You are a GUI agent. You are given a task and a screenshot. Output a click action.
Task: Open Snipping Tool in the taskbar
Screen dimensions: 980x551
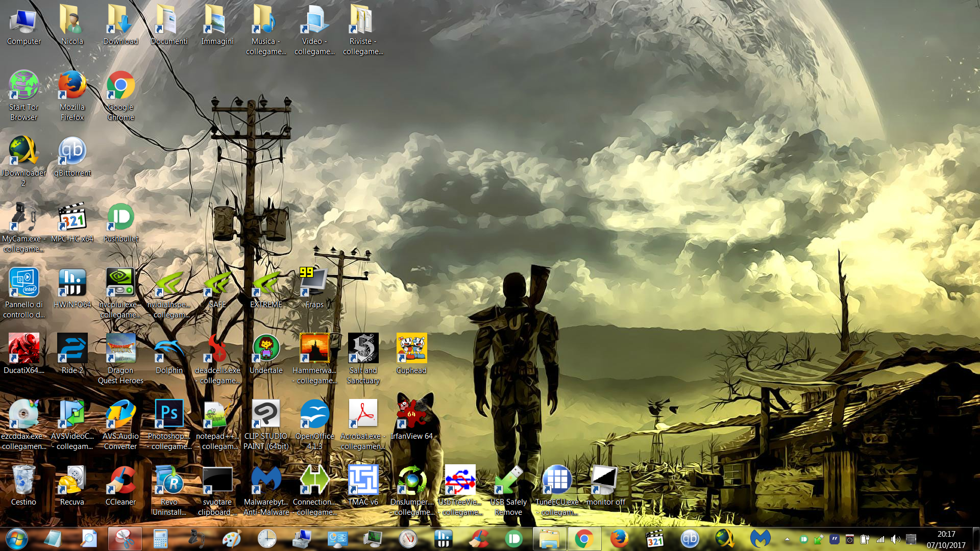[x=125, y=539]
